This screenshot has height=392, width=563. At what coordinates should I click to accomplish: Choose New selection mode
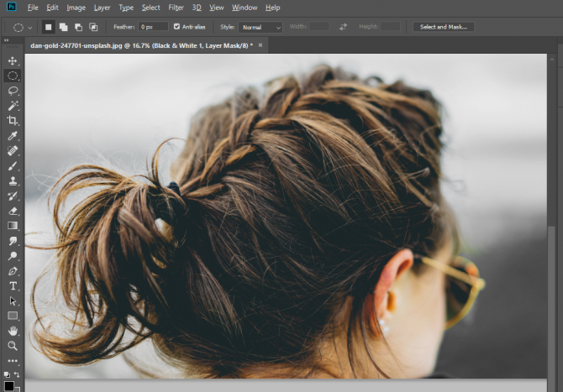click(x=48, y=27)
